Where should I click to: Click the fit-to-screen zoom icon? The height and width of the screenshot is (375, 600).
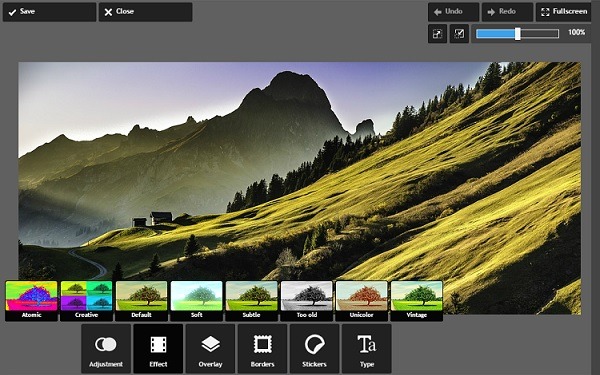pos(437,34)
